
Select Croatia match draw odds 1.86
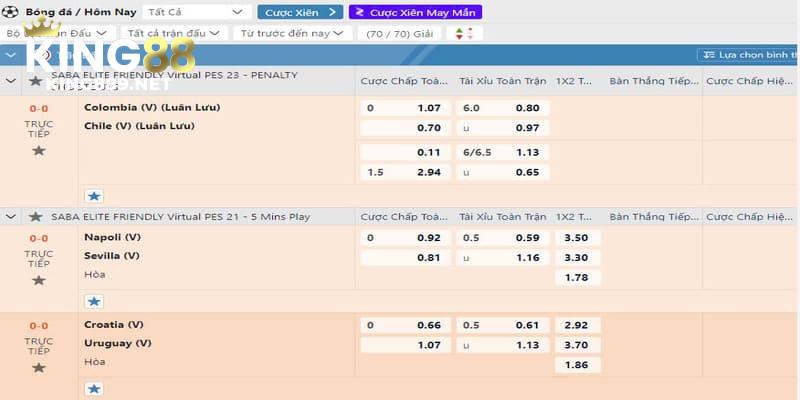point(578,365)
